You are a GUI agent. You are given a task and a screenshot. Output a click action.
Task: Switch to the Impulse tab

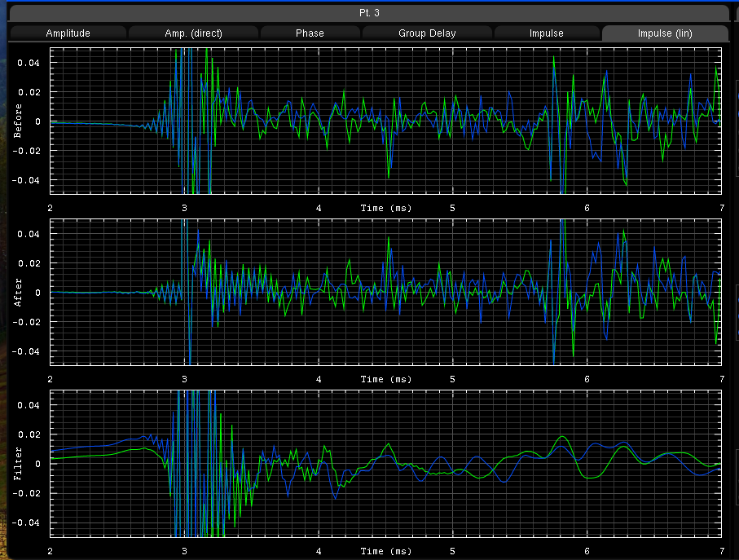(546, 33)
